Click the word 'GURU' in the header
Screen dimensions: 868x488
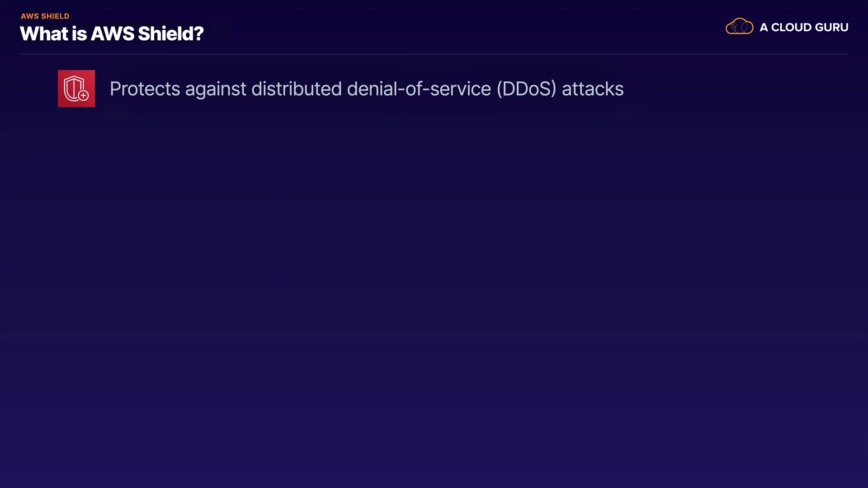click(831, 28)
